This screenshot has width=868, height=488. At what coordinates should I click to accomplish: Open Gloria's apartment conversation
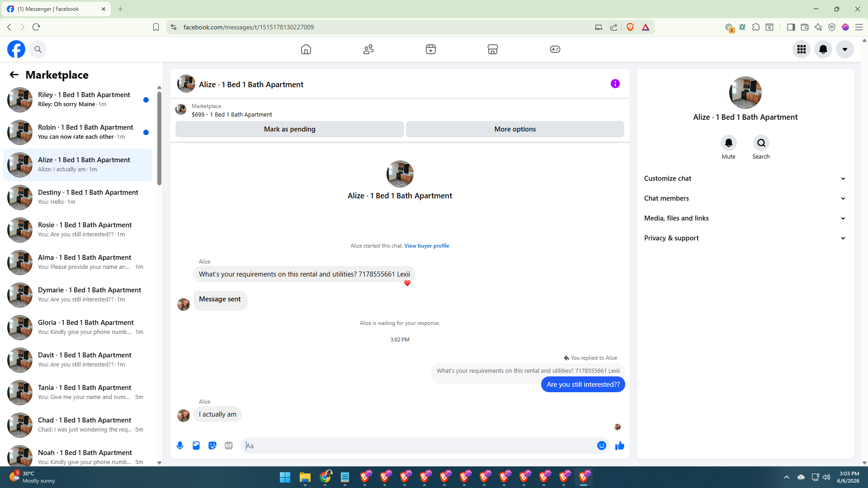tap(78, 328)
